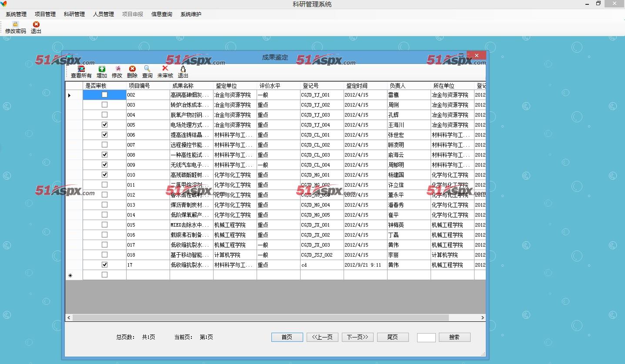Uncheck the 是否审核 box for project 005
Screen dimensions: 625x364
(x=104, y=125)
